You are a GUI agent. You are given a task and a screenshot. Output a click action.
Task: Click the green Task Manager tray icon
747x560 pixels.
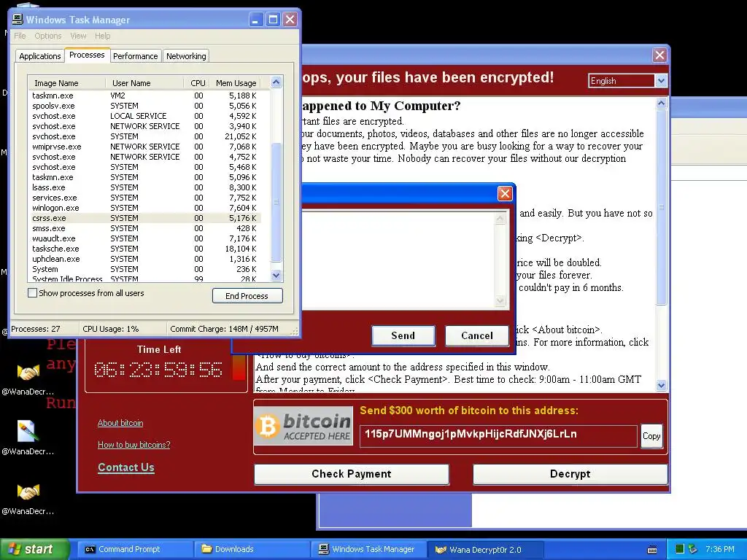coord(680,549)
